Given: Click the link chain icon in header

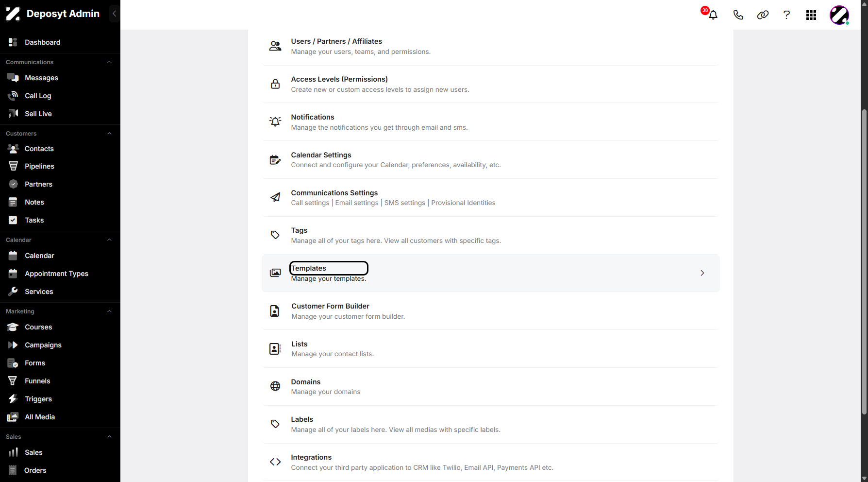Looking at the screenshot, I should 763,15.
